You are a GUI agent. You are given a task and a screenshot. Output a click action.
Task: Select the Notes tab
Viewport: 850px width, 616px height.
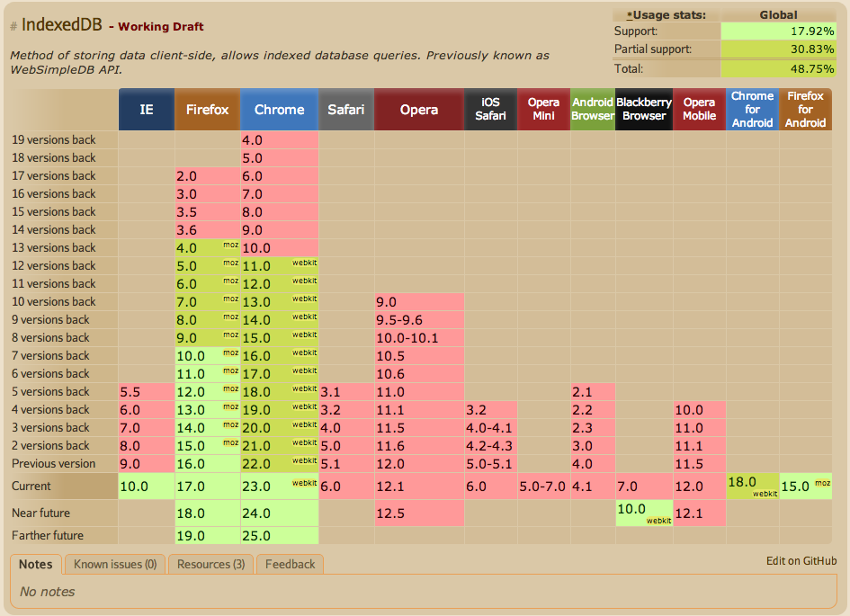point(36,564)
